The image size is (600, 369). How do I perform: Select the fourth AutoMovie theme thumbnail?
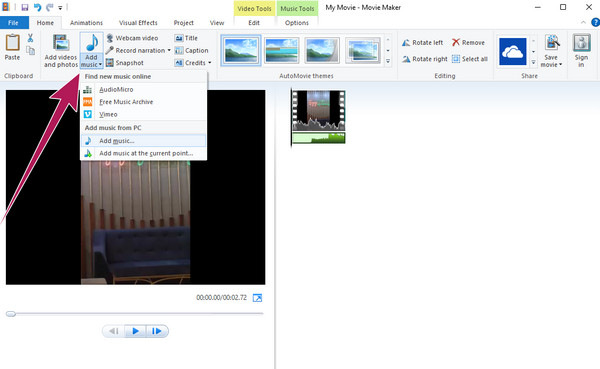point(363,50)
